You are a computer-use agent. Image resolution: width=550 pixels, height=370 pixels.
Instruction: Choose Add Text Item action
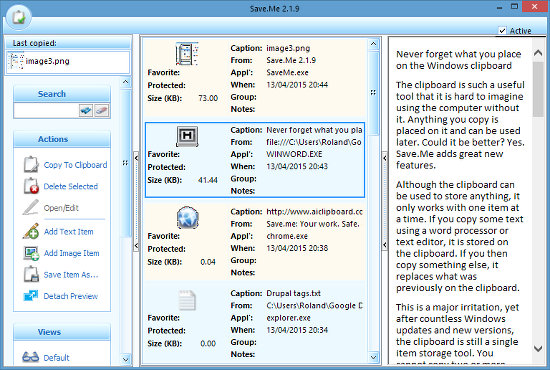point(68,231)
